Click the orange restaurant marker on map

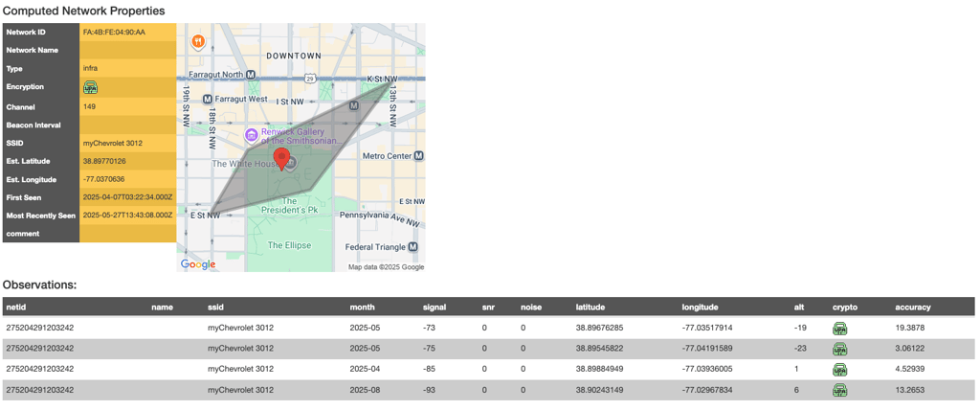197,41
